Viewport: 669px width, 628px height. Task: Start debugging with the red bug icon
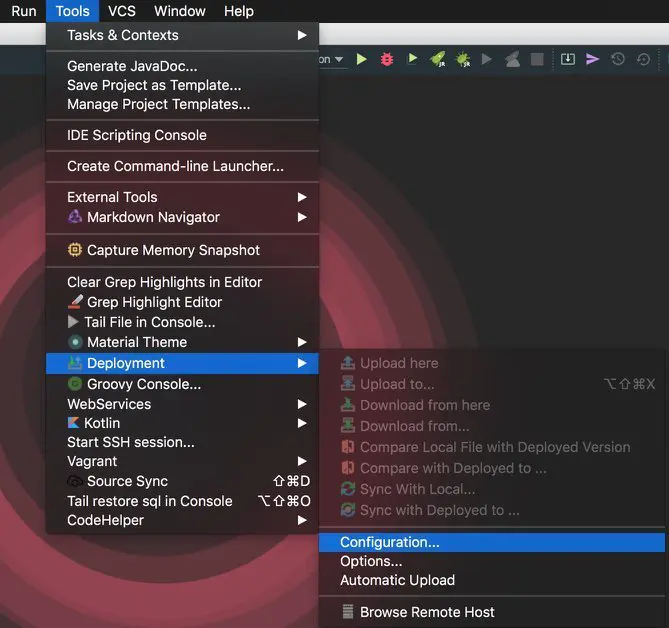pyautogui.click(x=387, y=60)
